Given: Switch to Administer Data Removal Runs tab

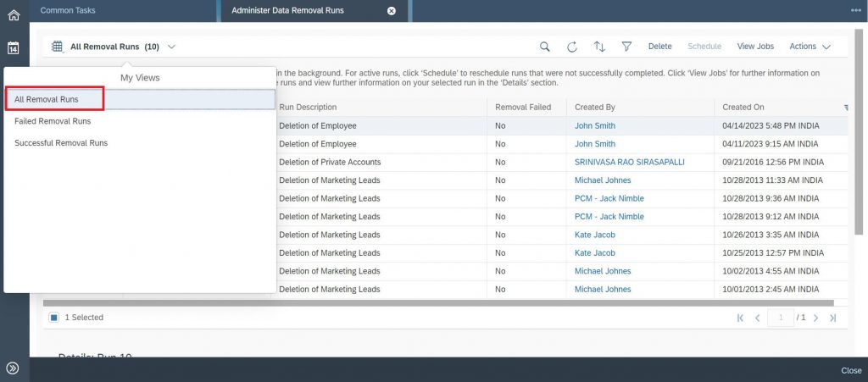Looking at the screenshot, I should pyautogui.click(x=287, y=10).
